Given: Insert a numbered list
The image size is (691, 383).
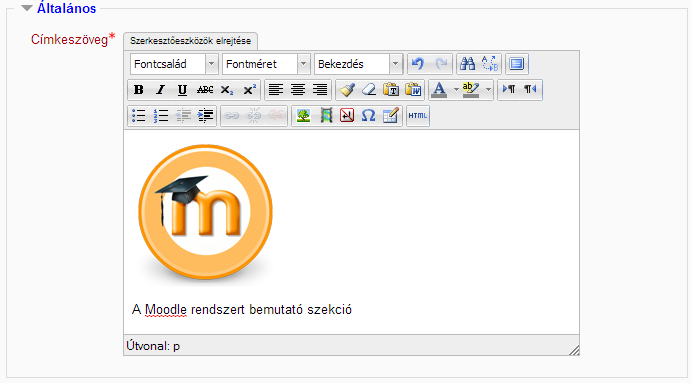Looking at the screenshot, I should tap(160, 116).
